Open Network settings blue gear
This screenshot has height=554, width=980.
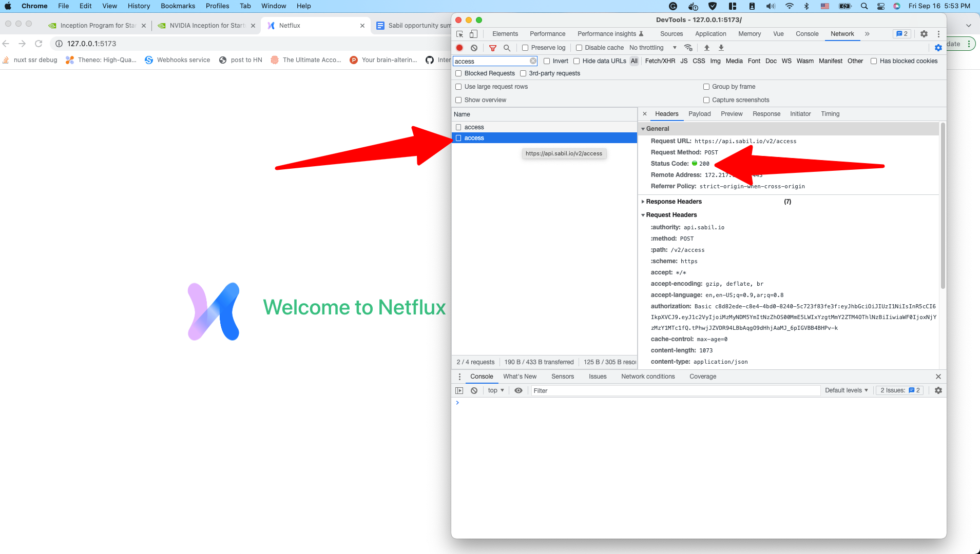(938, 48)
